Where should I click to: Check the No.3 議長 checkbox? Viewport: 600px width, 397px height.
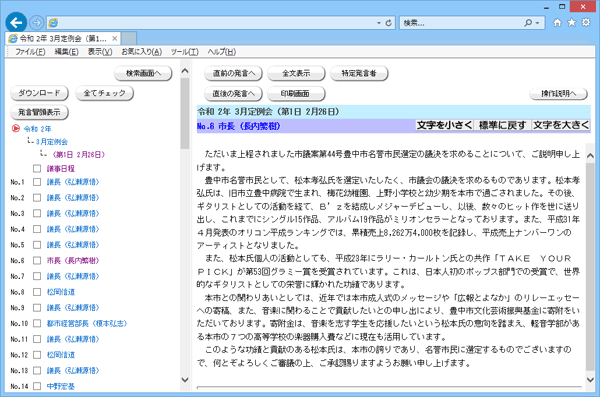coord(37,213)
